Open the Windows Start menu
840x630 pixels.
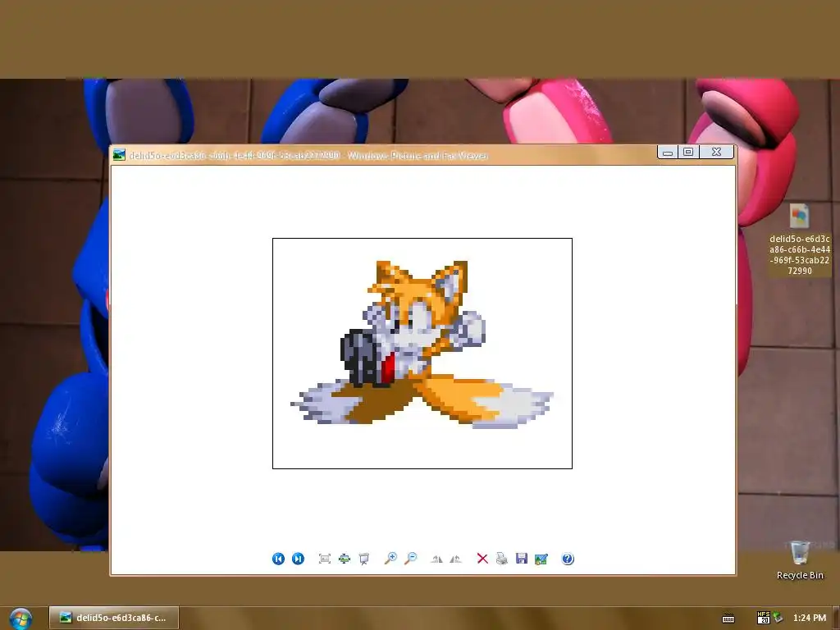point(21,619)
